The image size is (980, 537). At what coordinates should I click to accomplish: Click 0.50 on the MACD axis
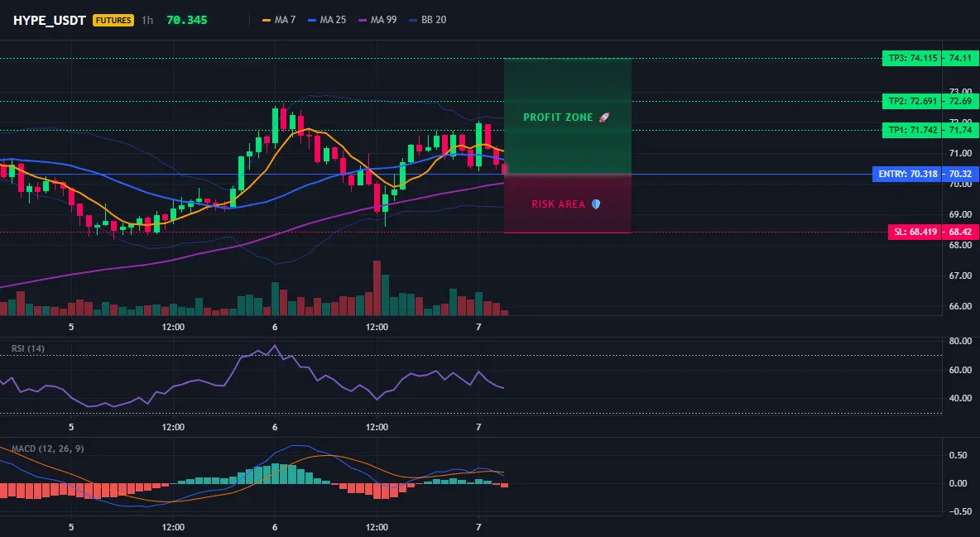[x=958, y=456]
